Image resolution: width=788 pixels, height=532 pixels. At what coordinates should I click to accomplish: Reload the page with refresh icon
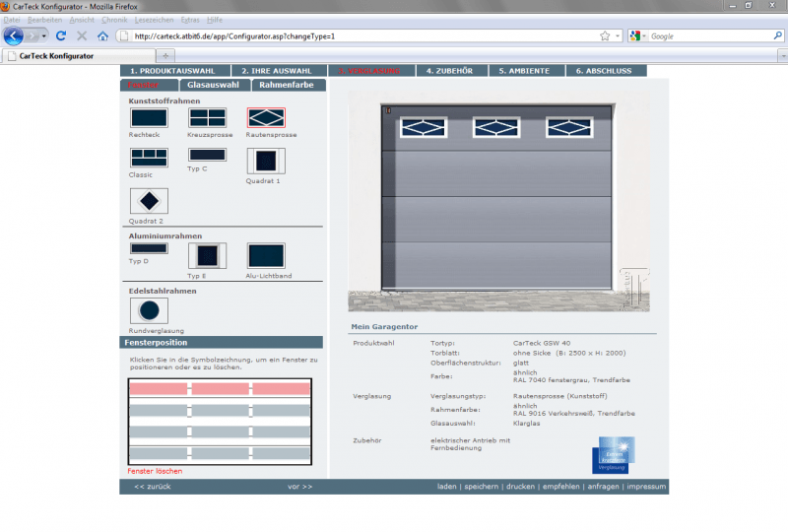coord(61,36)
